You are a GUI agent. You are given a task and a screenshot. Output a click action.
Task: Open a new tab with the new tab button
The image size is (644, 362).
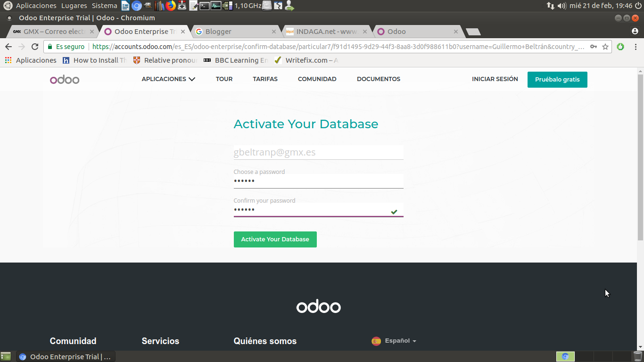[x=473, y=32]
